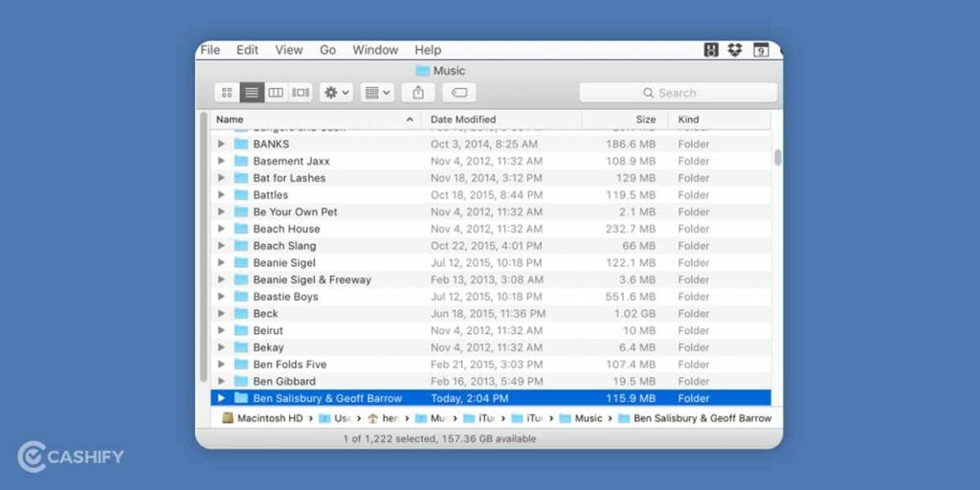Click the speaker-like menu bar icon
The width and height of the screenshot is (980, 490).
pyautogui.click(x=711, y=50)
